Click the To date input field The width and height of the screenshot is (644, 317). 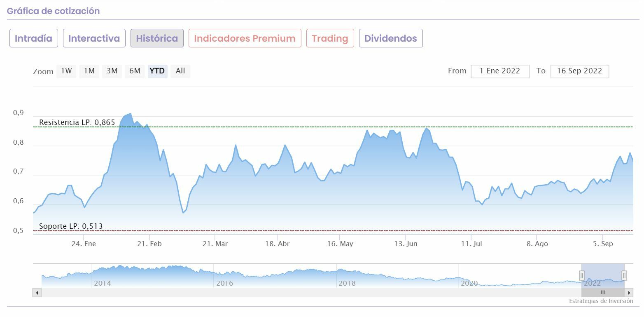579,71
